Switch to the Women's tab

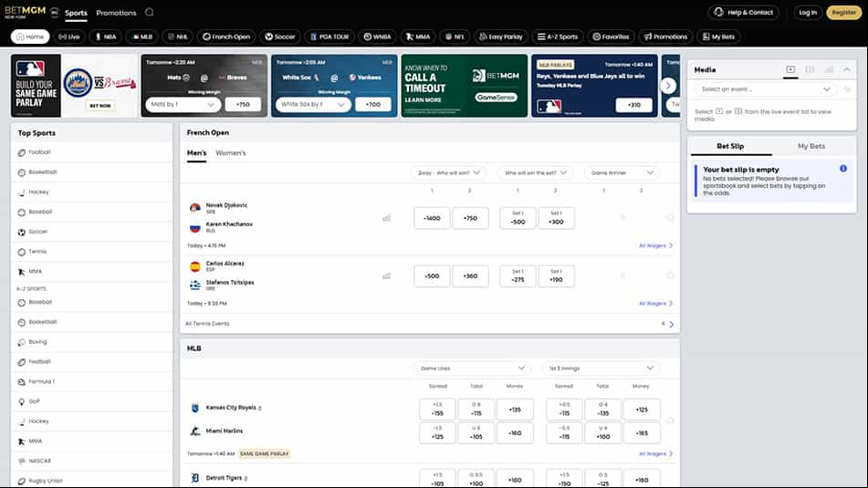tap(230, 152)
